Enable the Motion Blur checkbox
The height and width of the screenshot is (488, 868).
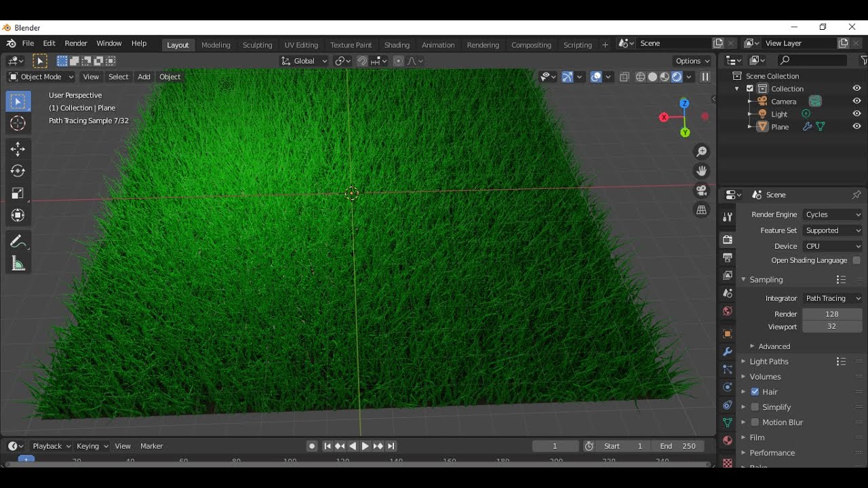755,422
